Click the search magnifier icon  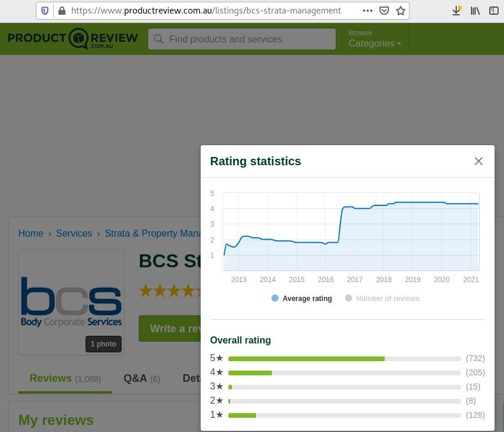click(x=159, y=39)
